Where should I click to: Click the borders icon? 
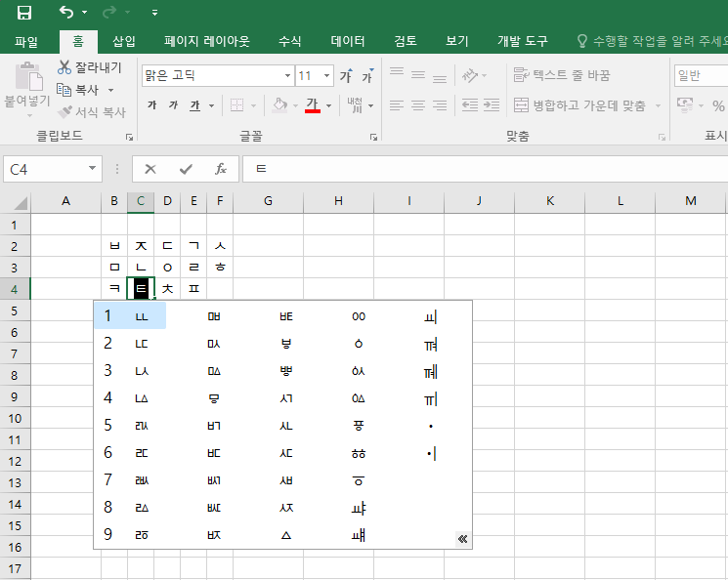coord(236,105)
